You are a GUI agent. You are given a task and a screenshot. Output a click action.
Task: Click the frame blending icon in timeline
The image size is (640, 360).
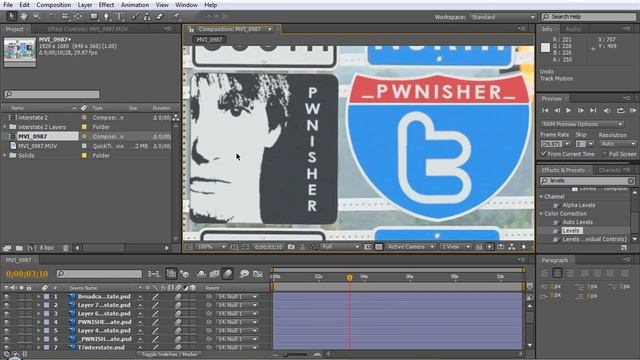tap(214, 274)
